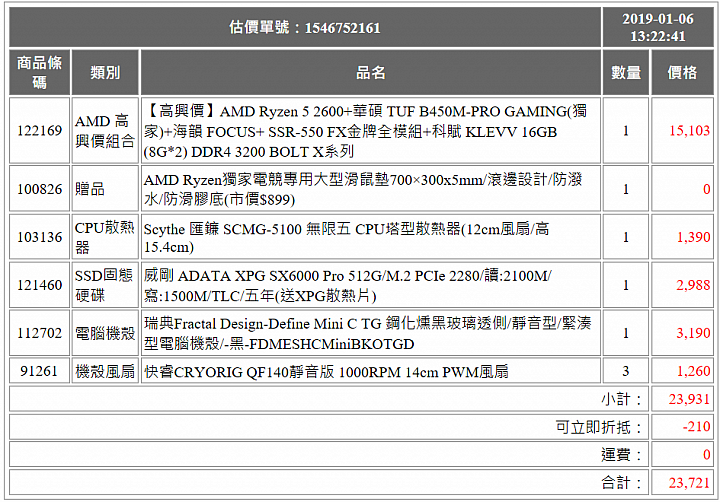Click the 數量 column header
The width and height of the screenshot is (720, 502).
pos(626,72)
